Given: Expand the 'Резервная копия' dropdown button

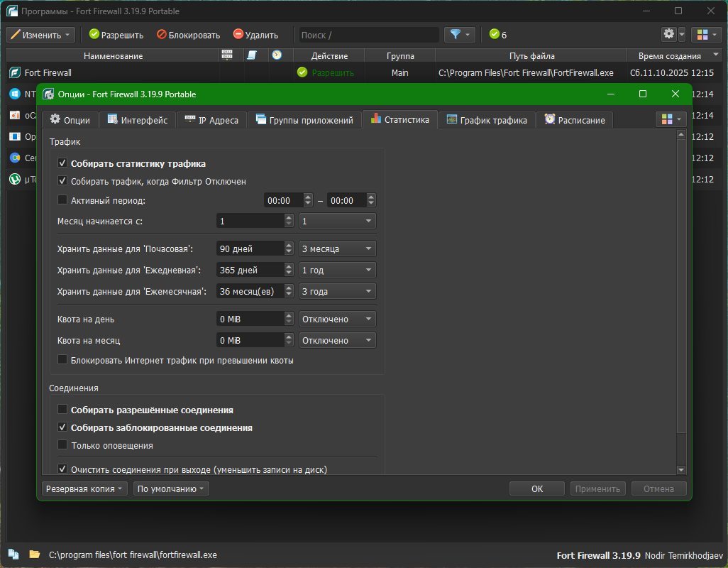Looking at the screenshot, I should tap(85, 488).
